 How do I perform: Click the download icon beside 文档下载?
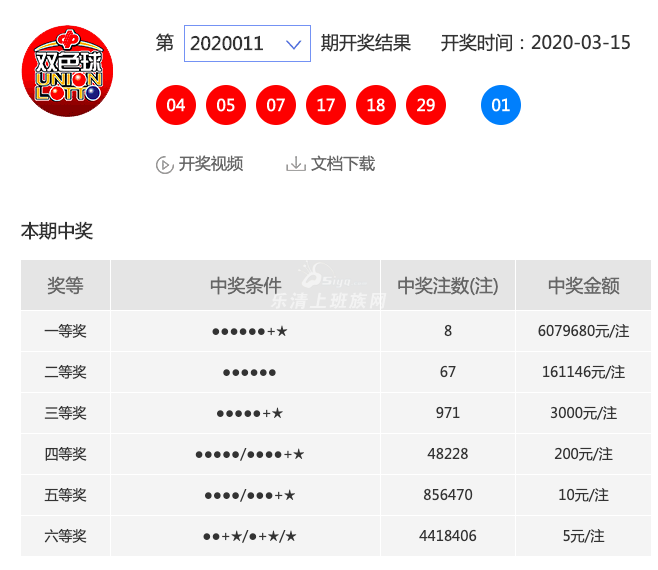[295, 164]
